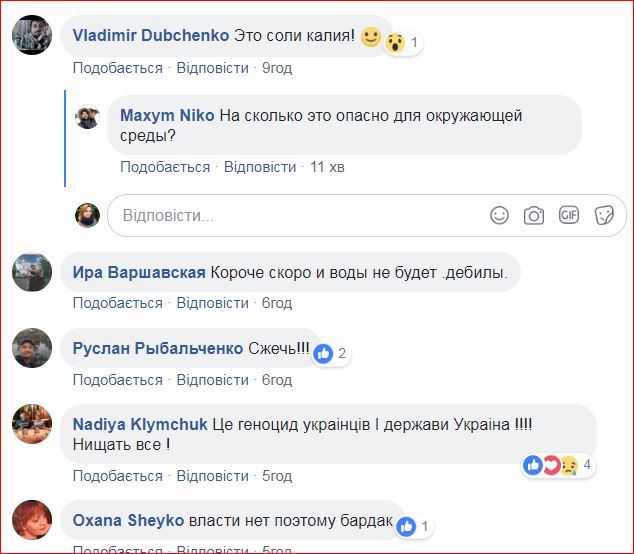Image resolution: width=634 pixels, height=554 pixels.
Task: Like Vladimir Dubchenko's comment via Подобається
Action: click(x=117, y=68)
